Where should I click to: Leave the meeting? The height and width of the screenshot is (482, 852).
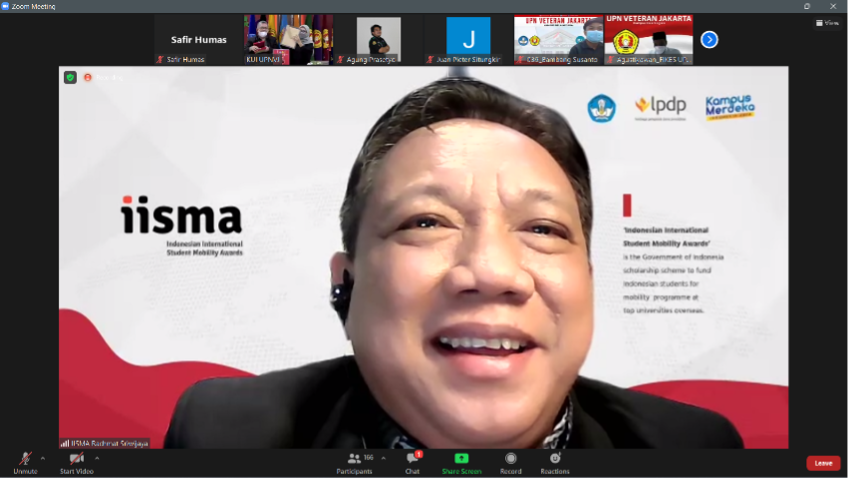[823, 463]
